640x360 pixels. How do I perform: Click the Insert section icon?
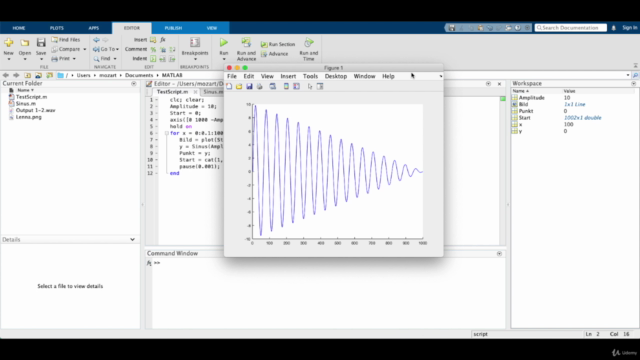[153, 40]
